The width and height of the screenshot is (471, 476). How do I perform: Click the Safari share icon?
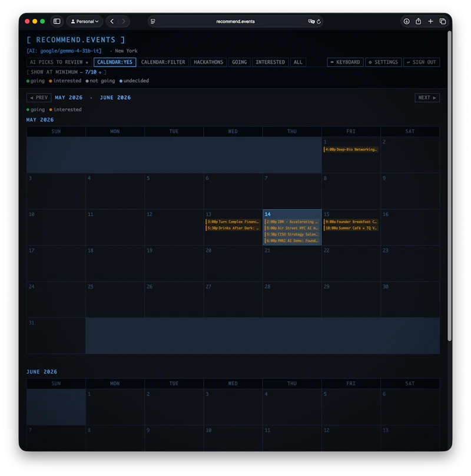pos(418,21)
